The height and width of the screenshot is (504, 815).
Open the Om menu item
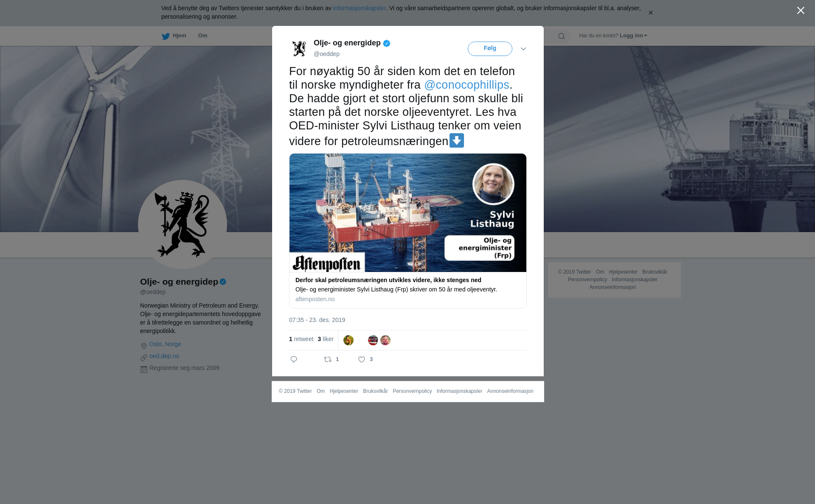click(202, 36)
